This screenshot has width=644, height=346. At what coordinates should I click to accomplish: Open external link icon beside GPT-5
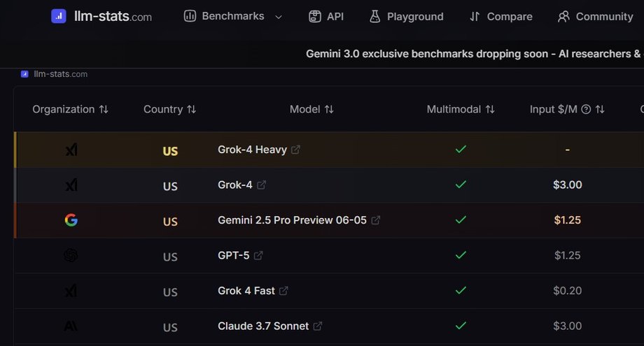click(258, 256)
